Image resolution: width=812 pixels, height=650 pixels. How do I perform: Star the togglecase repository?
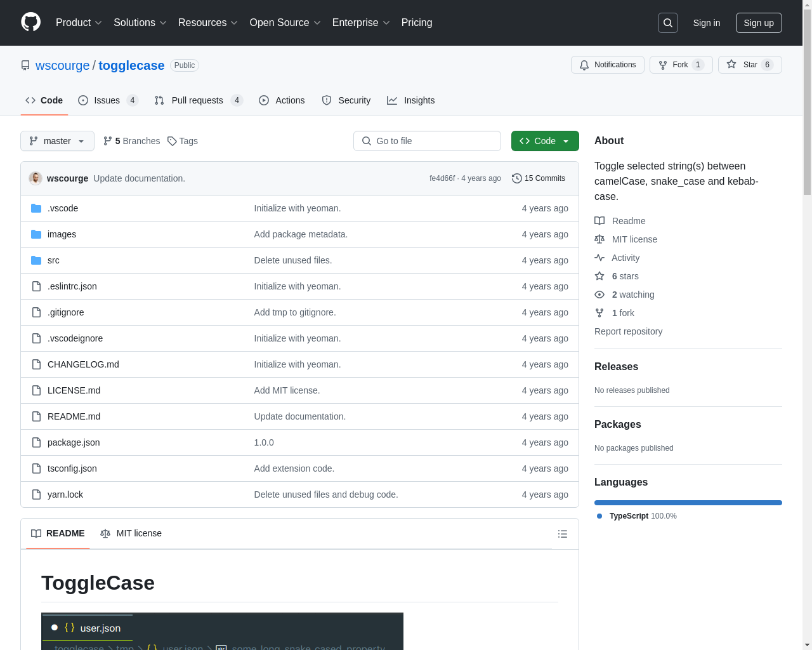pos(750,65)
